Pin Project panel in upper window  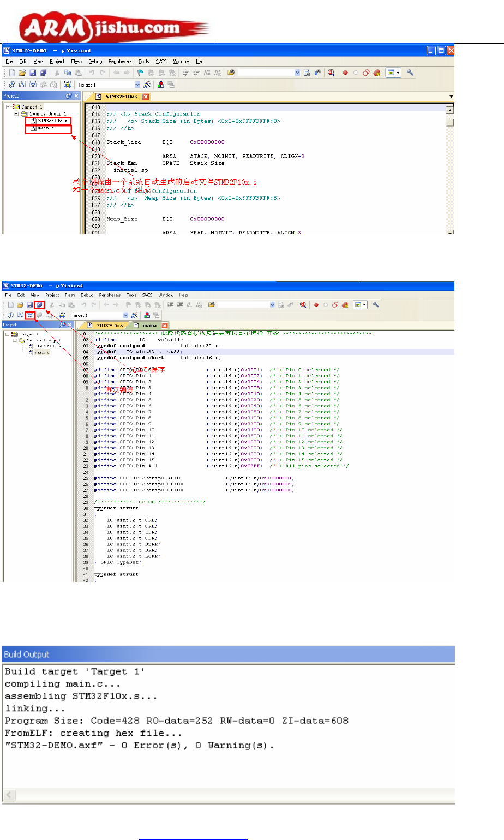click(x=69, y=96)
